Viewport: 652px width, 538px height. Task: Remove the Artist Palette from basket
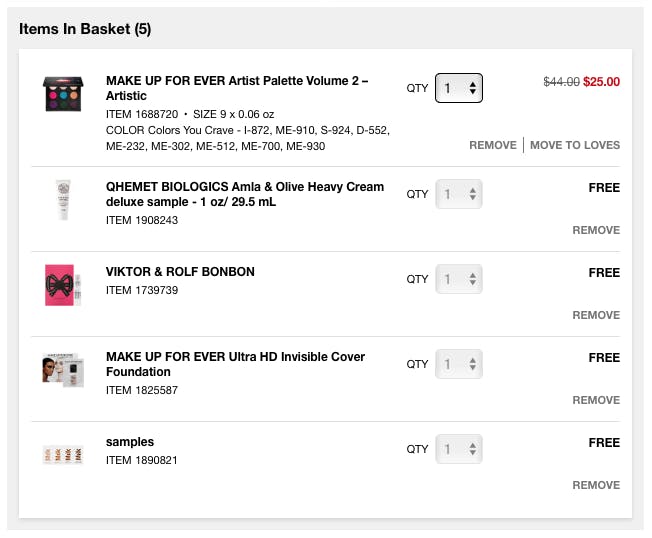tap(493, 145)
